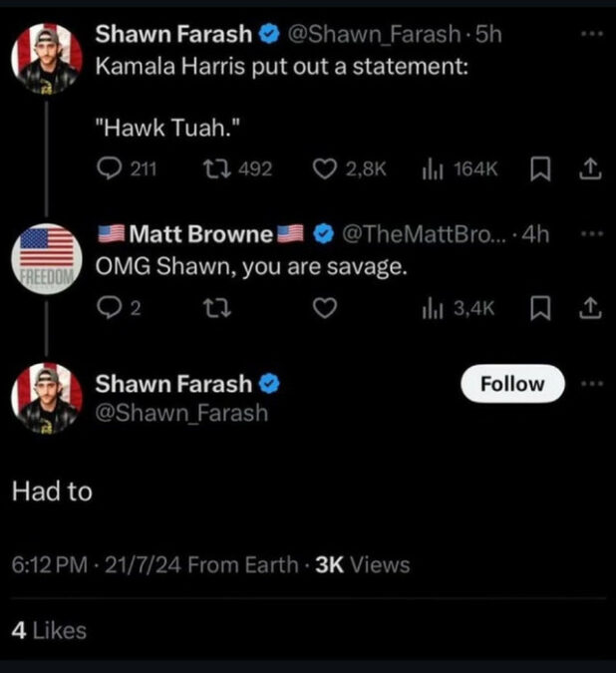Like Matt Browne's savage reply

[322, 308]
